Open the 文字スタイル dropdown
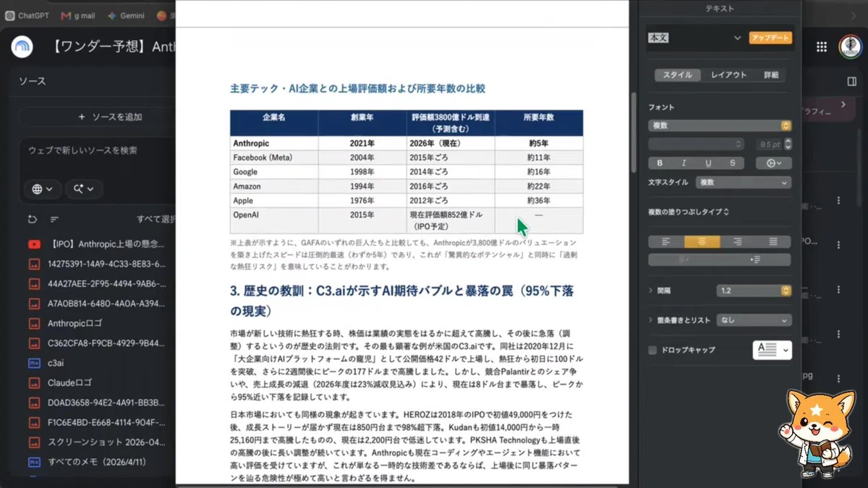The width and height of the screenshot is (868, 488). click(744, 183)
